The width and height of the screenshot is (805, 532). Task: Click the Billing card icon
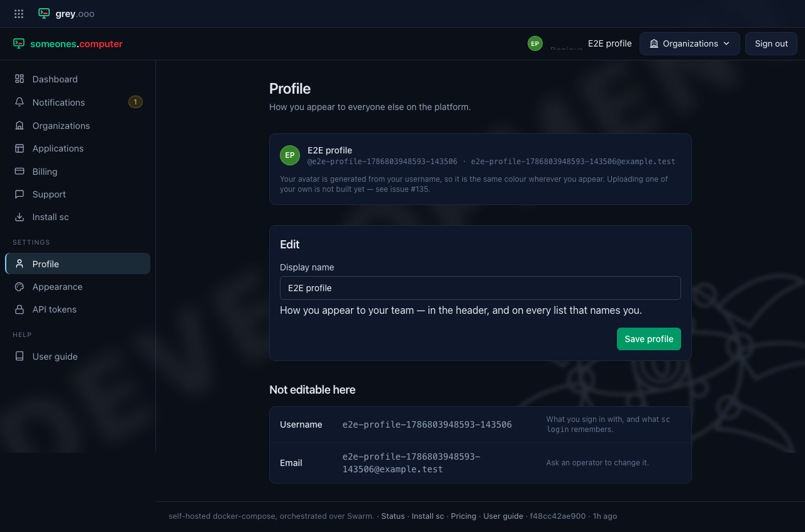tap(19, 172)
